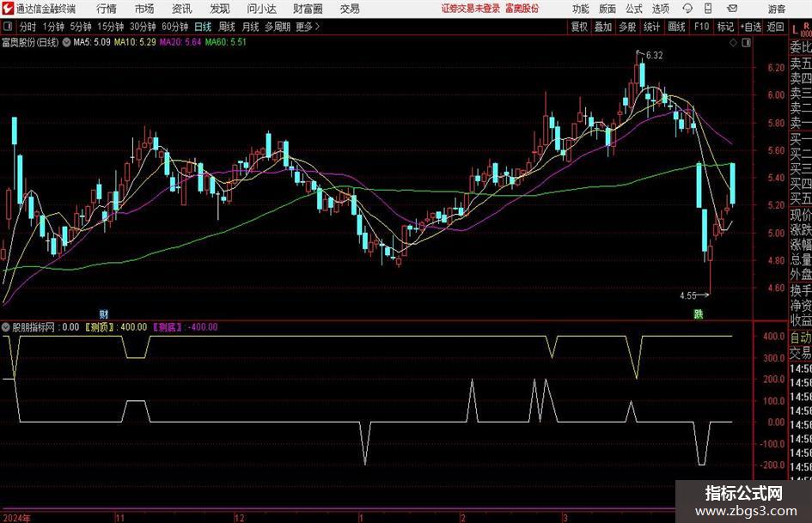Click the MA60: 5.51 label

(226, 42)
